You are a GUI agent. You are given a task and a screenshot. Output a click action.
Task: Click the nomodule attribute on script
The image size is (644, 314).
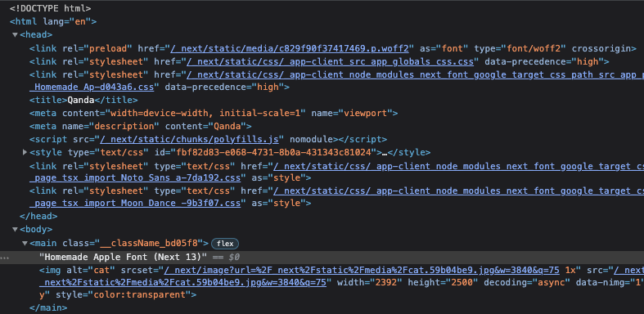point(311,140)
